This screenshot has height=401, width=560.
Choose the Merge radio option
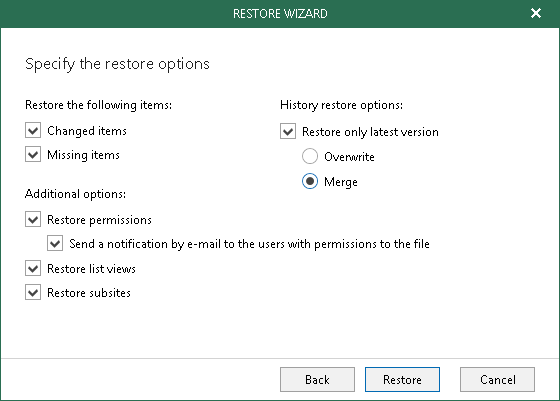pos(310,181)
